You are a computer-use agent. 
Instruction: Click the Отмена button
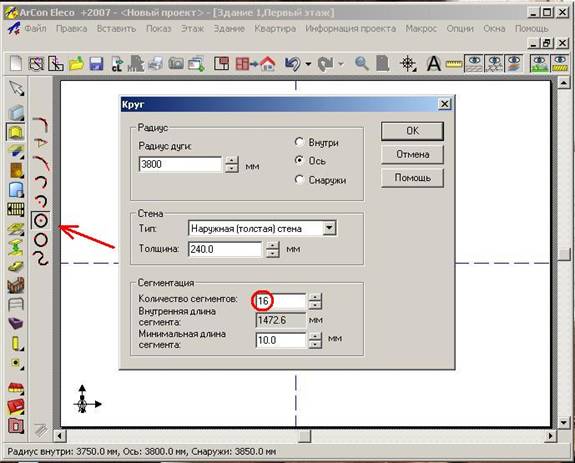(x=412, y=154)
